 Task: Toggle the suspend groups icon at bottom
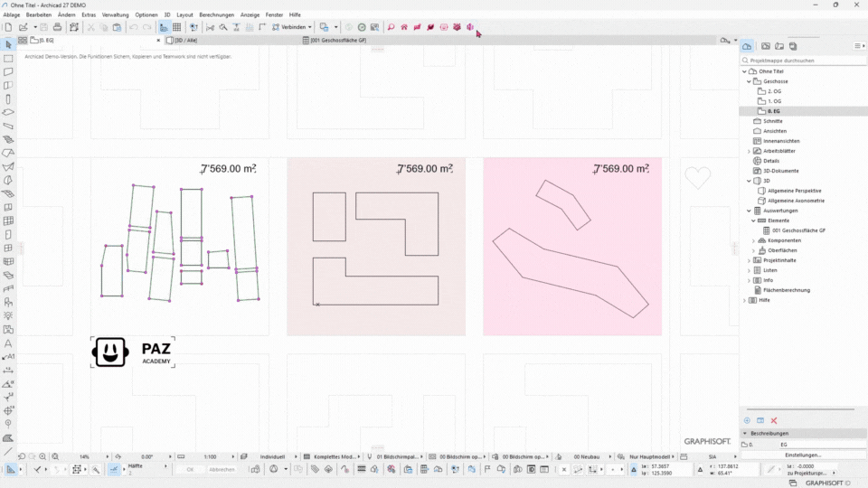click(76, 469)
